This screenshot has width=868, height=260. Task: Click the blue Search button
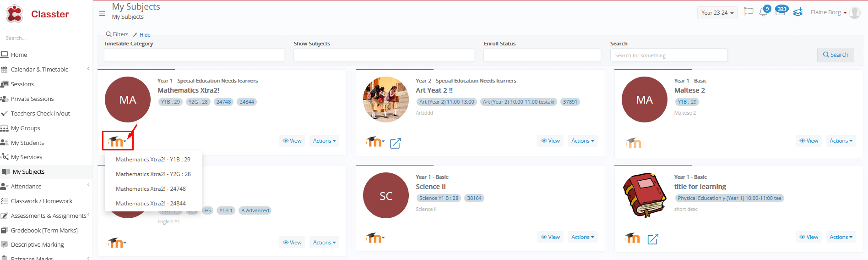coord(835,55)
